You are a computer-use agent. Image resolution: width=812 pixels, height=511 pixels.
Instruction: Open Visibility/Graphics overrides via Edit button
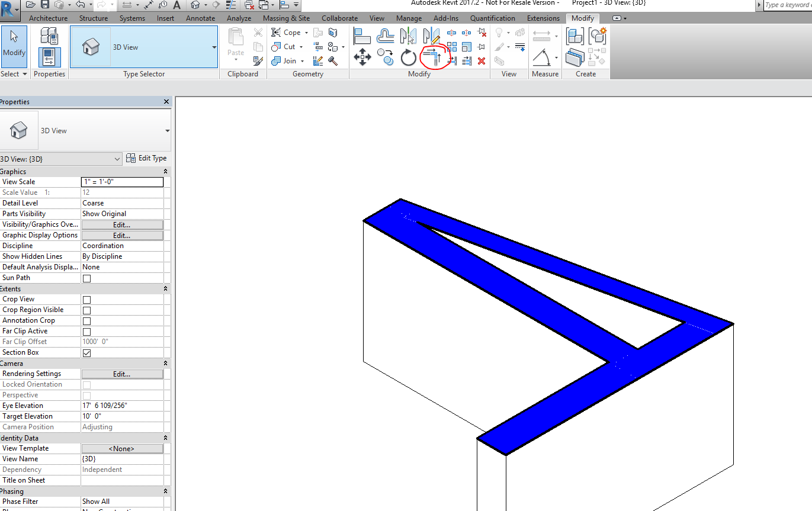point(122,224)
